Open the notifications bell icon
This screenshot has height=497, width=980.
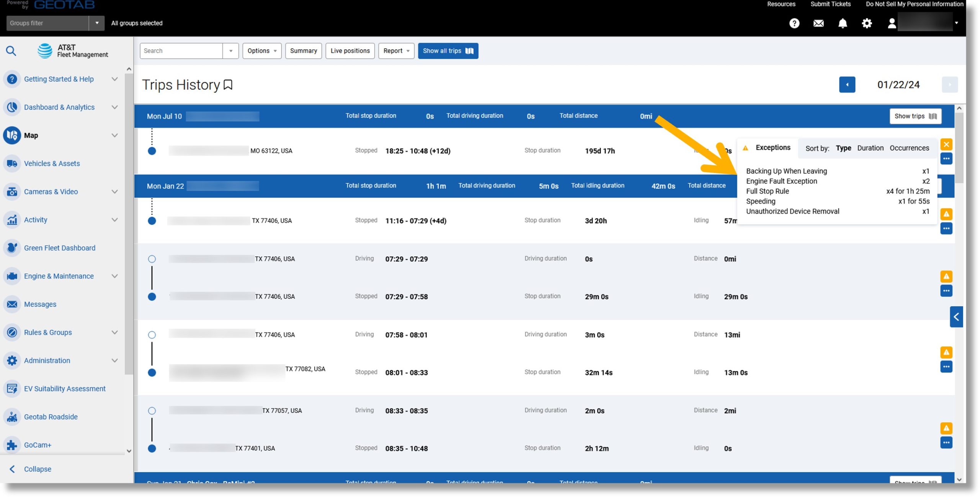point(843,23)
